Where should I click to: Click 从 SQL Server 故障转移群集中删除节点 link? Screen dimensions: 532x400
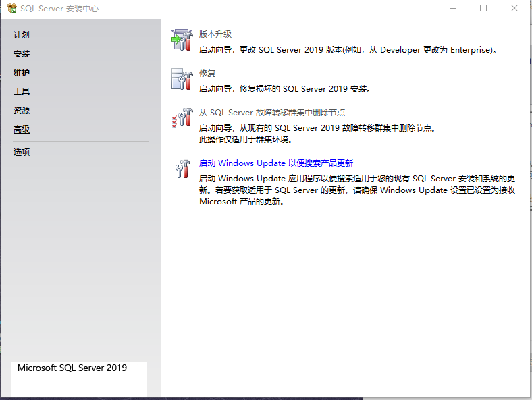(x=272, y=112)
